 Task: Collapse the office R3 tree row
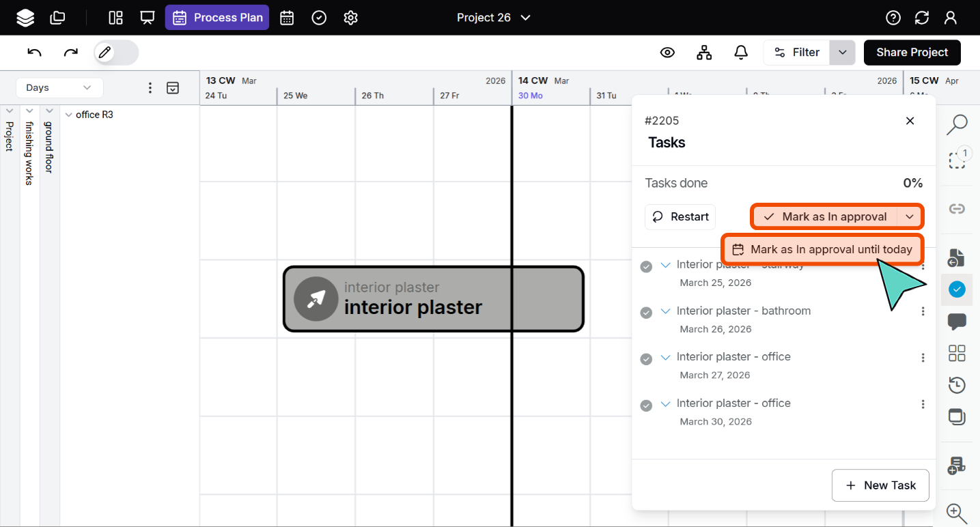[x=68, y=115]
